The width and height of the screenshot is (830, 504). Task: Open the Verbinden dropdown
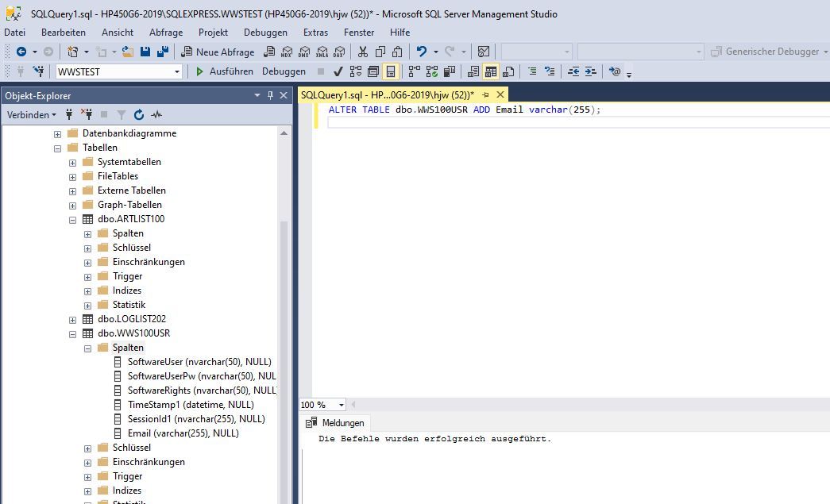click(x=31, y=115)
